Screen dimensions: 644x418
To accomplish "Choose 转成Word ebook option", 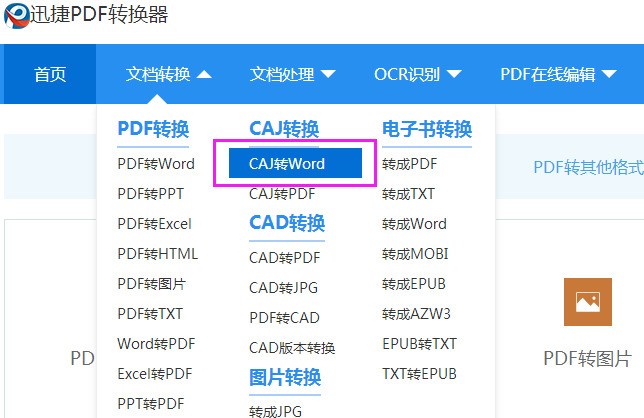I will pos(414,224).
